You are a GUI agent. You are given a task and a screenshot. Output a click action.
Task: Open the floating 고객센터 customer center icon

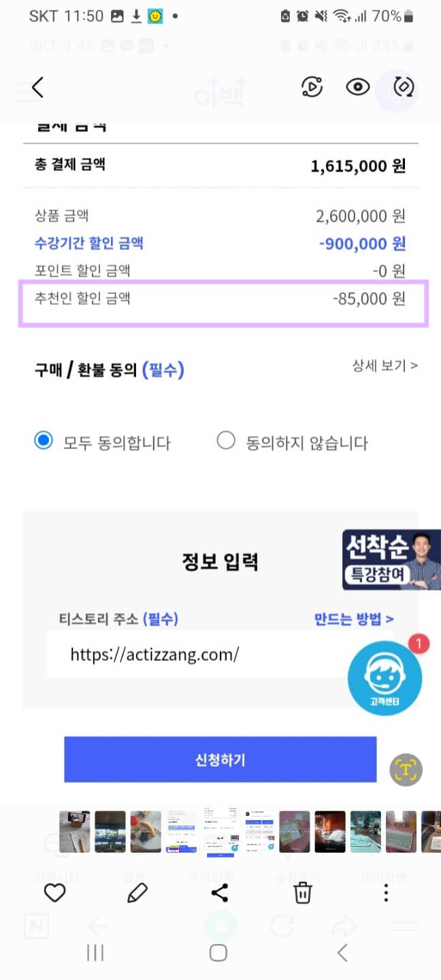click(x=385, y=677)
